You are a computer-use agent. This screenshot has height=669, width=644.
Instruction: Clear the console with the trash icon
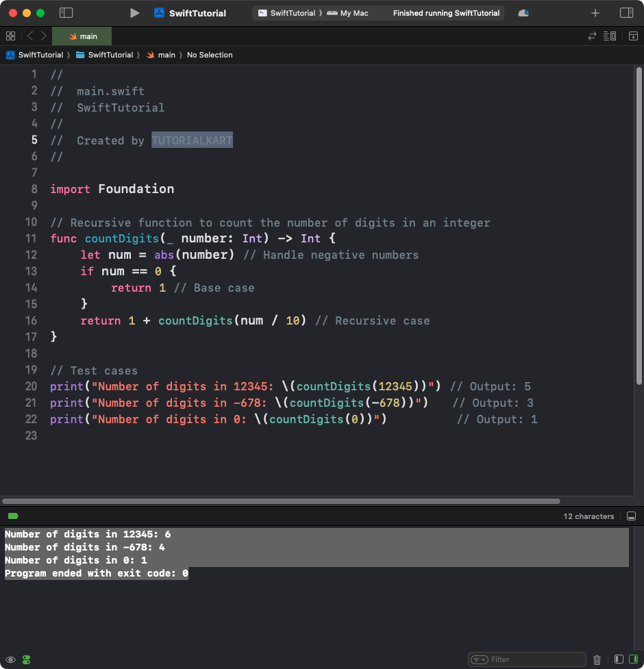pos(597,659)
